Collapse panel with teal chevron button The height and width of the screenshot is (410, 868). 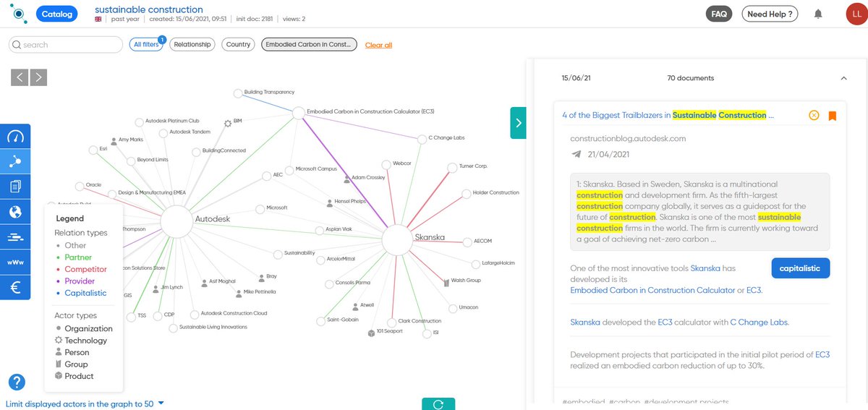(x=519, y=123)
